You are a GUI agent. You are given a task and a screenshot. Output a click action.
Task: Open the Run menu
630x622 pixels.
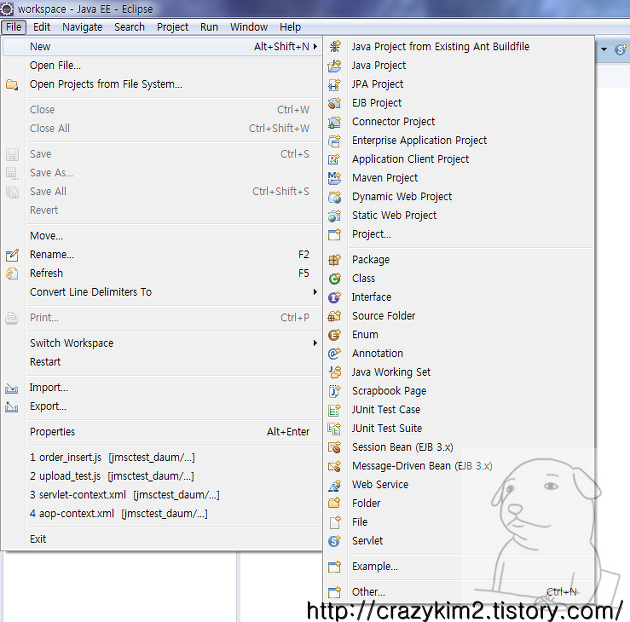tap(209, 27)
